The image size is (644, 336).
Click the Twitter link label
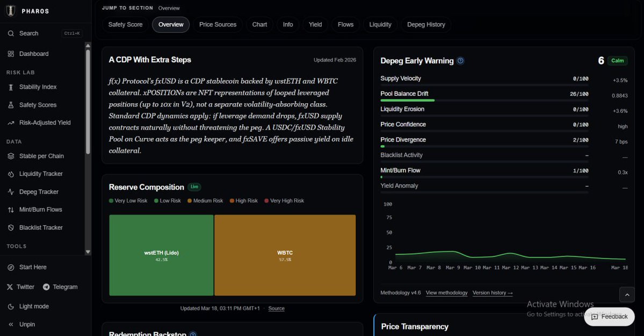(x=25, y=287)
